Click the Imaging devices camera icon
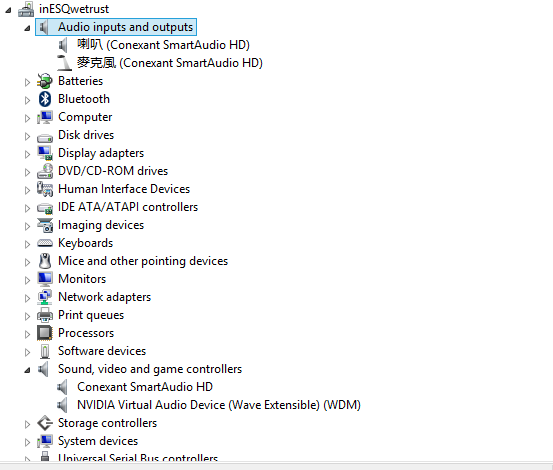The height and width of the screenshot is (470, 553). click(x=45, y=225)
